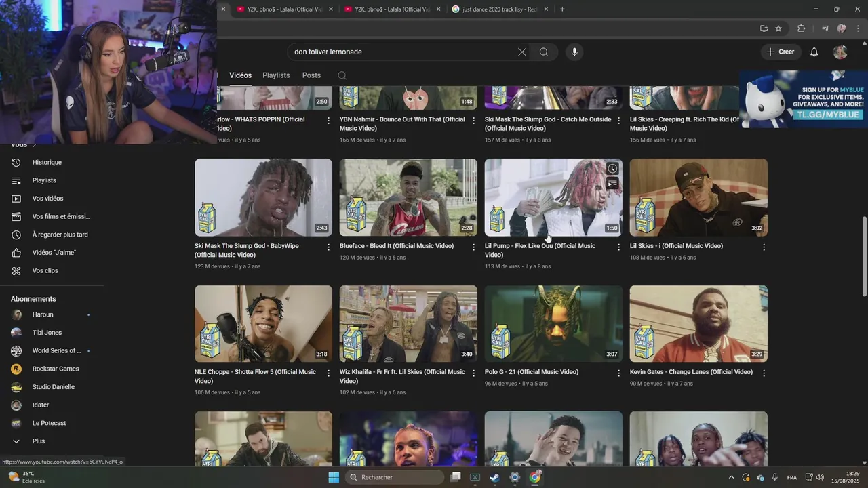
Task: Switch to the first Y2K, bbno$ Lalala tab
Action: click(x=283, y=9)
